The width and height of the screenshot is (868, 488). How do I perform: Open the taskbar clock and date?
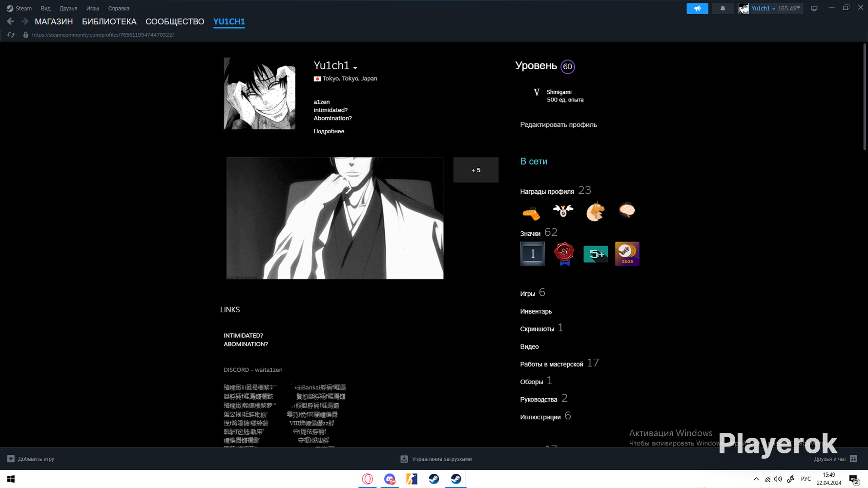pyautogui.click(x=829, y=479)
